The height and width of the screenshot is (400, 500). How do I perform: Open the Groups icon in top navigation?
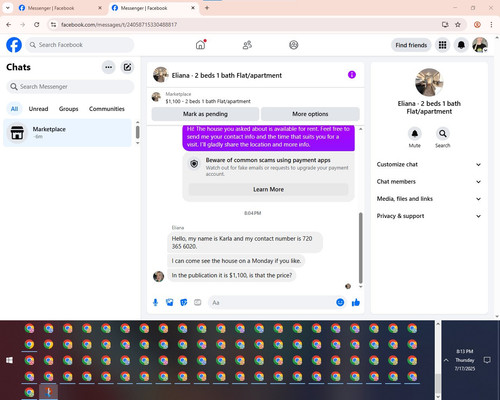[x=294, y=45]
